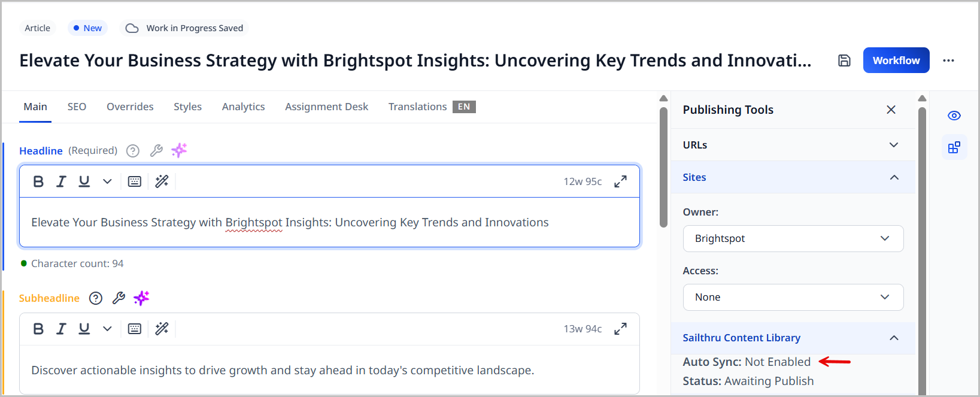This screenshot has width=980, height=397.
Task: Click inside the Headline text field
Action: point(329,223)
